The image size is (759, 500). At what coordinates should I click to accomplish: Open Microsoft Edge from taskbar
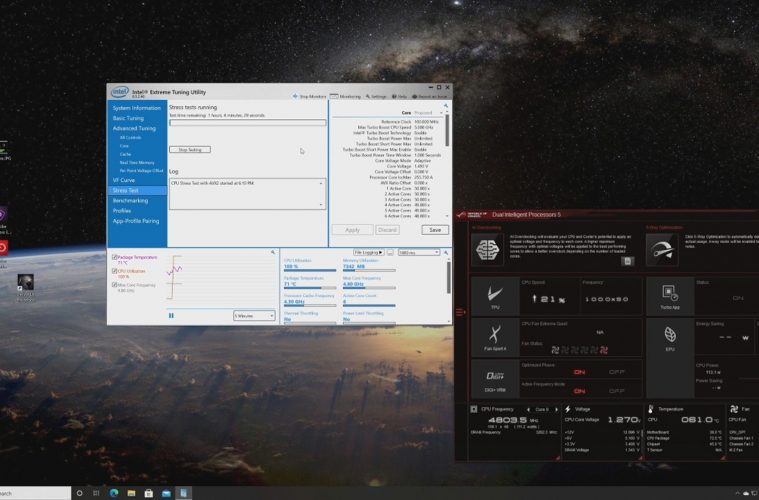pos(114,493)
